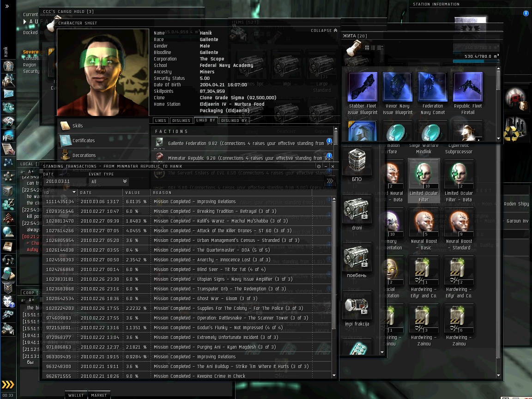Open Certificates section of character sheet
Viewport: 532px width, 399px height.
point(103,140)
